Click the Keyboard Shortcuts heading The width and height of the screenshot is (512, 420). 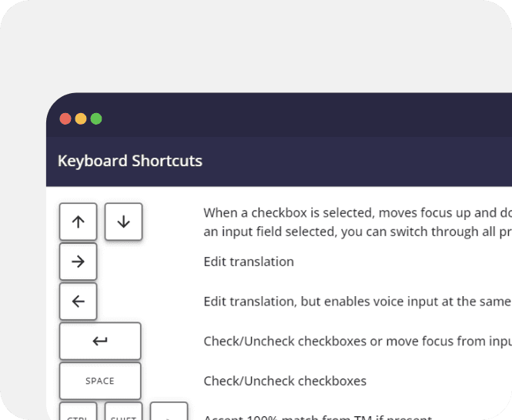(x=130, y=161)
